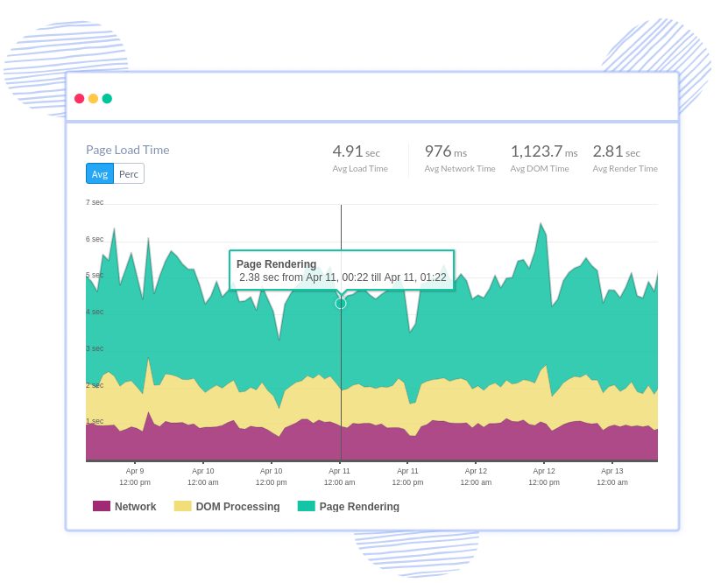Switch to the Avg view
Viewport: 728px width, 583px height.
(x=99, y=173)
